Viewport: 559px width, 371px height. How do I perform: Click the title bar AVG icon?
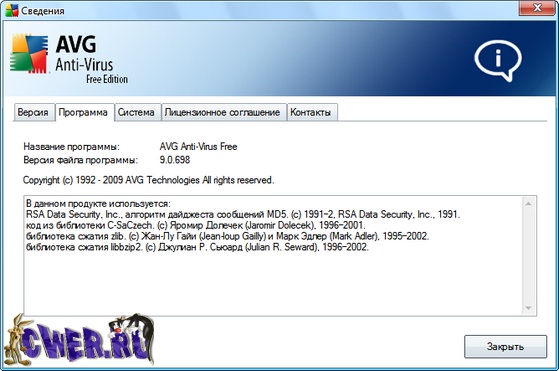(x=11, y=11)
